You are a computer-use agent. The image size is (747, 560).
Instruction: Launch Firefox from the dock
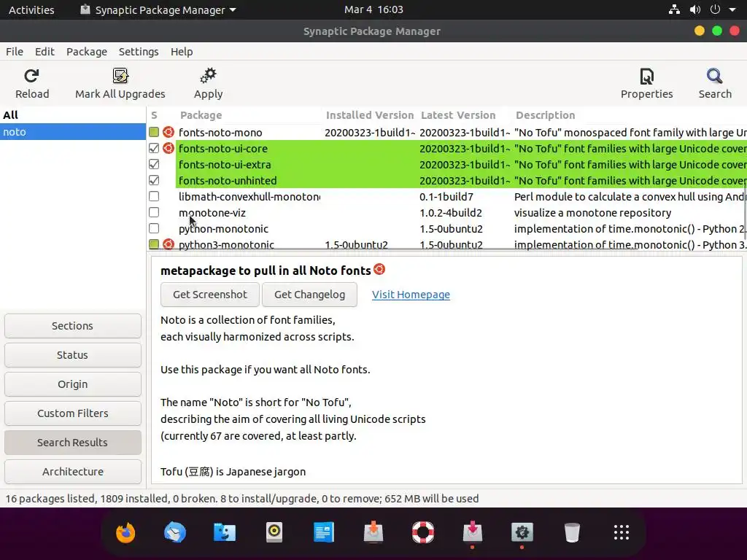(125, 532)
